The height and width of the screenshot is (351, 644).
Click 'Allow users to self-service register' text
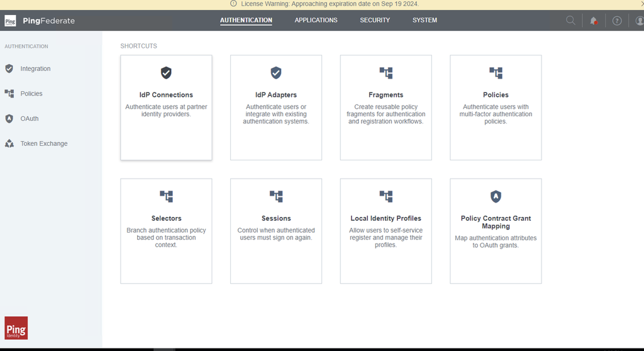coord(386,238)
